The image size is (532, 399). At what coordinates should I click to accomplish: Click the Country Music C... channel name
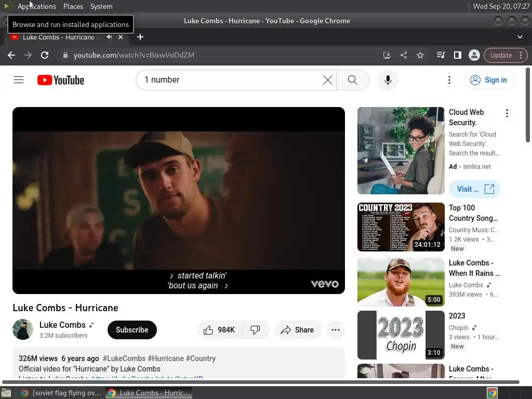click(474, 230)
